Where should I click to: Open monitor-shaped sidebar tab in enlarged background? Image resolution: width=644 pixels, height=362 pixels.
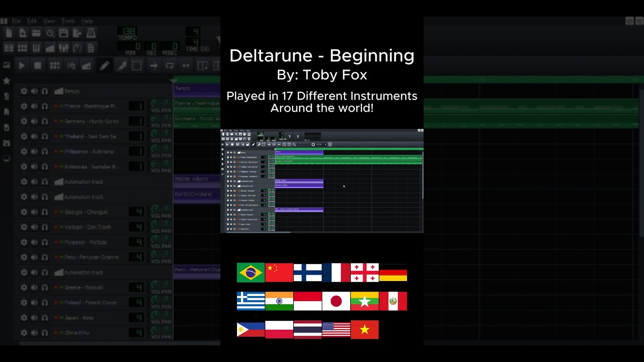tap(6, 159)
